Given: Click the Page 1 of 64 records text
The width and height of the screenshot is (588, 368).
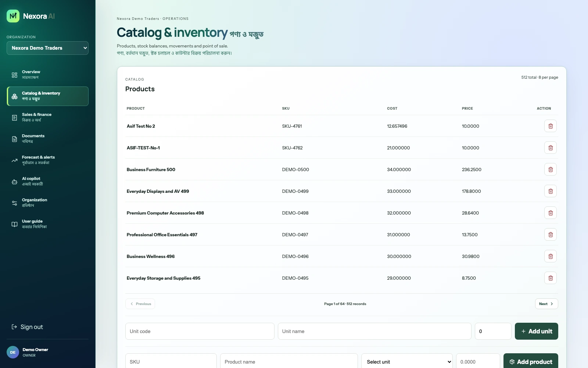Looking at the screenshot, I should coord(345,304).
